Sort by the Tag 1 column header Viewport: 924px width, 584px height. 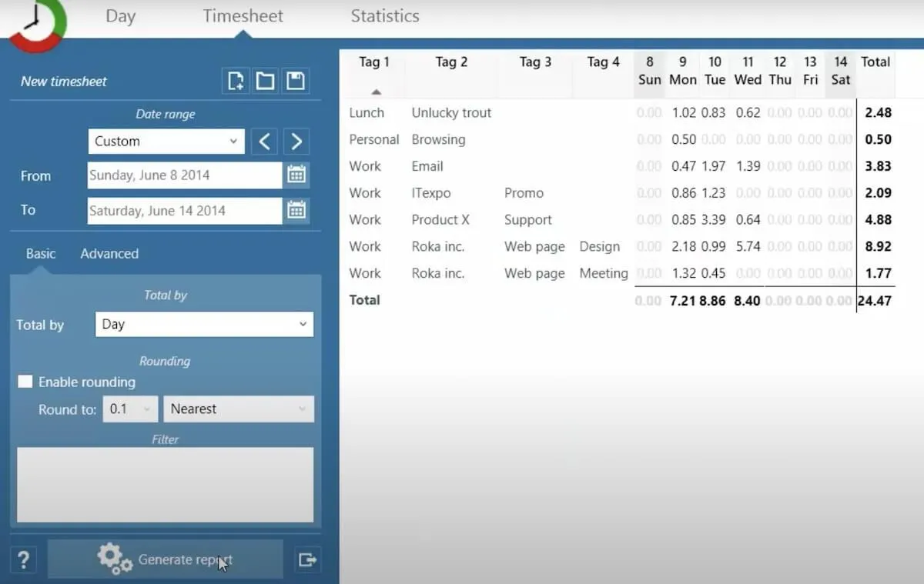click(374, 62)
